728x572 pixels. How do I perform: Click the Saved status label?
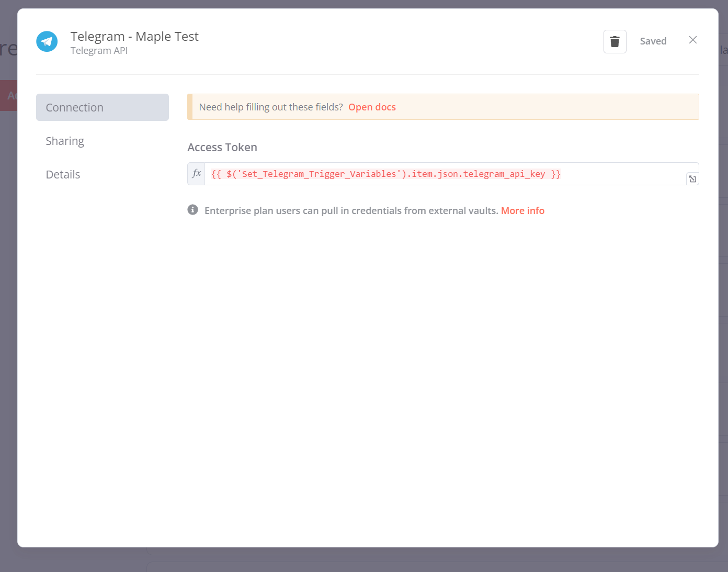(653, 41)
